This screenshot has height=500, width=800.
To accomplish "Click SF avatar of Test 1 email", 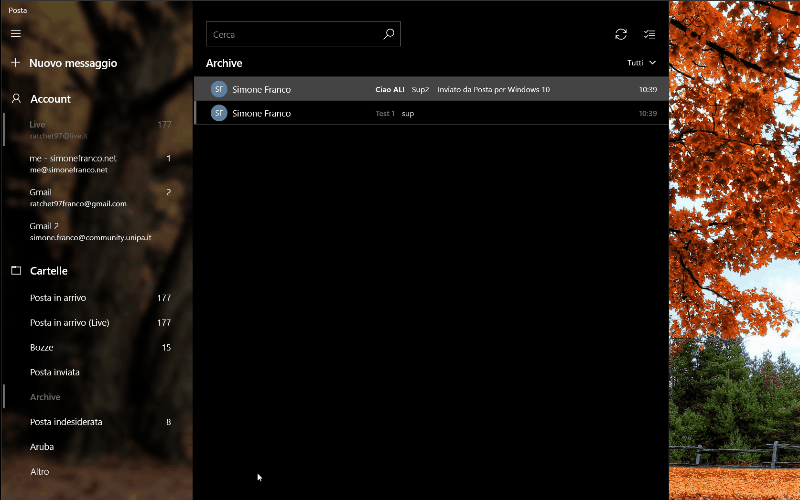I will pyautogui.click(x=219, y=113).
